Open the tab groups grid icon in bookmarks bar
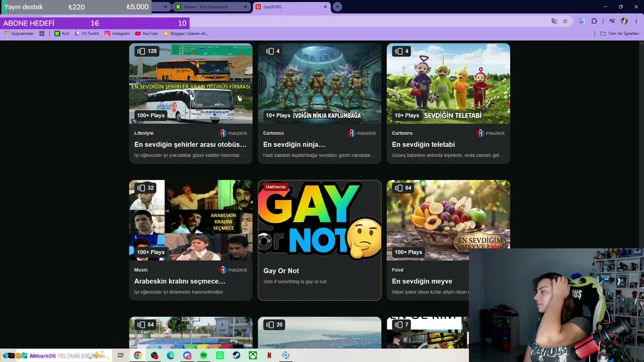Viewport: 644px width, 362px height. pyautogui.click(x=42, y=34)
